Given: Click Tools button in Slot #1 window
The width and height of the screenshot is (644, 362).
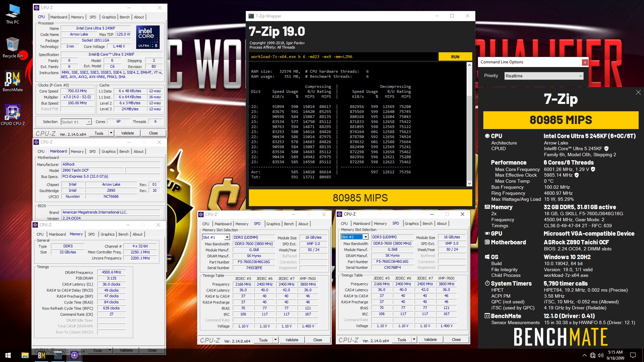Looking at the screenshot, I should point(263,340).
